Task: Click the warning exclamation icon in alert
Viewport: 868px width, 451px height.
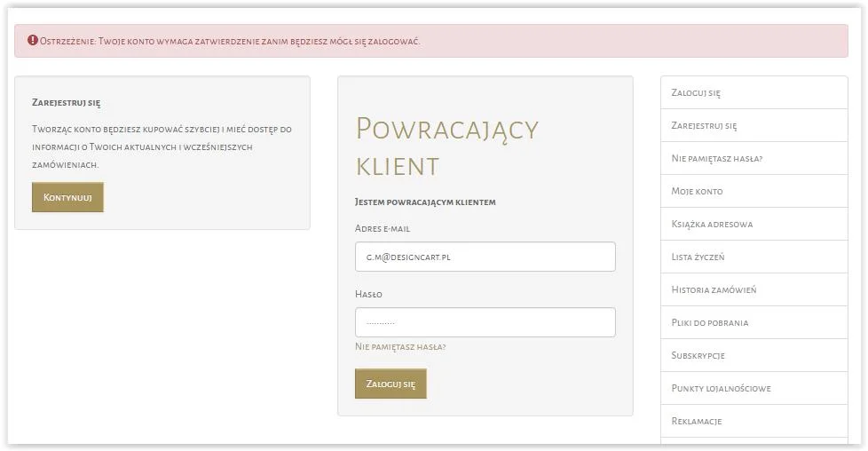Action: pos(33,41)
